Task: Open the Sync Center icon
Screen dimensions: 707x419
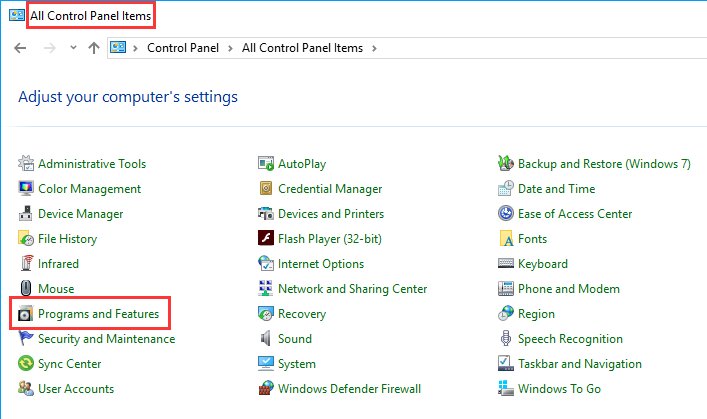Action: (x=26, y=364)
